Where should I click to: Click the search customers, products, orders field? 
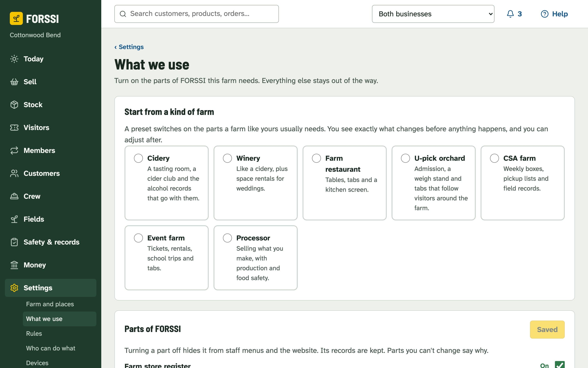click(x=197, y=14)
